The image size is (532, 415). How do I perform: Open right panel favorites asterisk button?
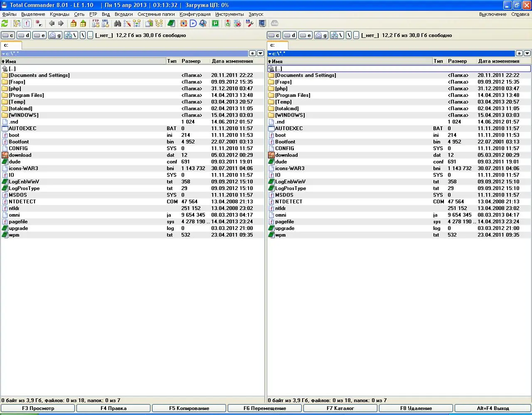tap(519, 53)
